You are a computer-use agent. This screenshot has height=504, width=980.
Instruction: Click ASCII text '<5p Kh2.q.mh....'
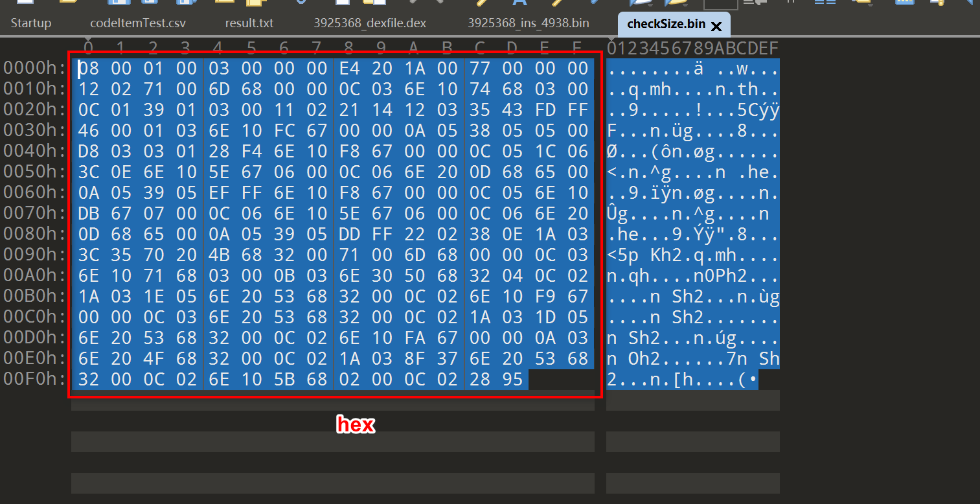(x=692, y=255)
